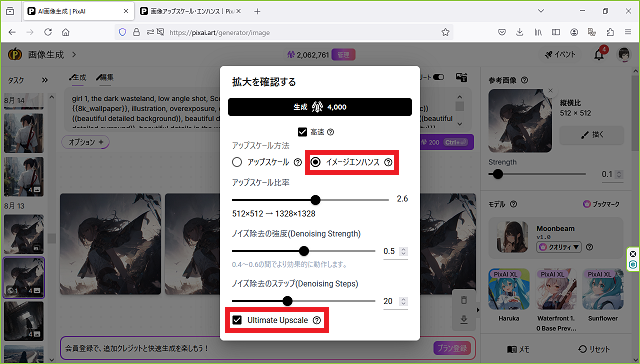Bookmark the page with the star icon
Image resolution: width=640 pixels, height=364 pixels.
click(x=445, y=32)
